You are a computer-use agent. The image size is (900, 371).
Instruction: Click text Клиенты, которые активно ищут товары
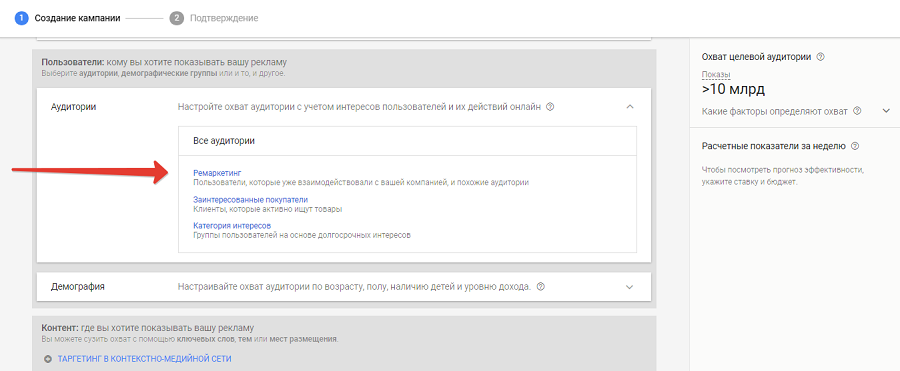click(267, 209)
